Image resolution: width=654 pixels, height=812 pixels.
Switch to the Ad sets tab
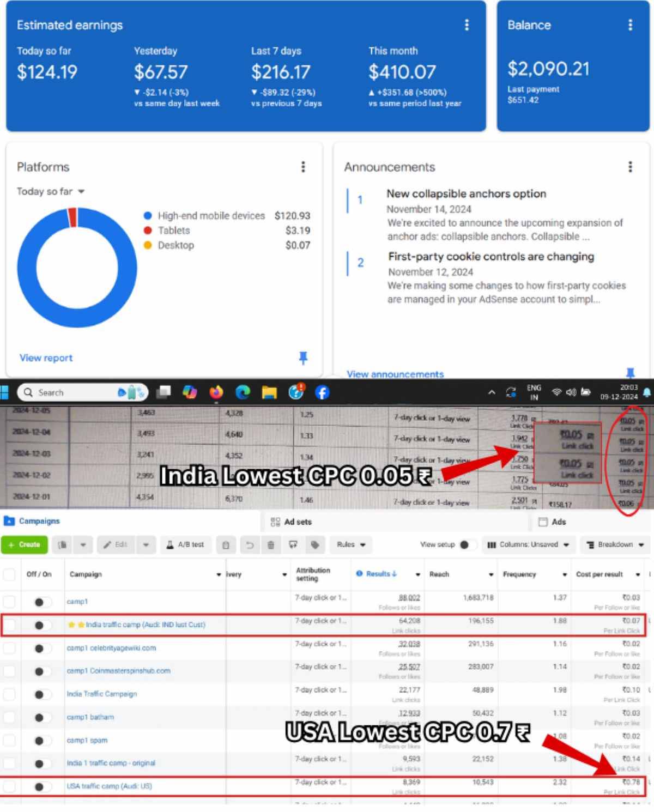pyautogui.click(x=296, y=522)
